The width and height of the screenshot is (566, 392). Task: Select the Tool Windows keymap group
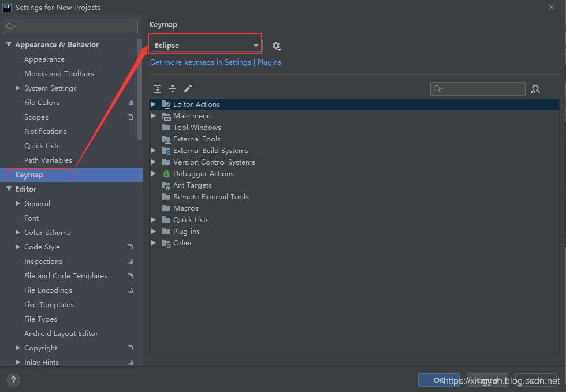click(197, 128)
